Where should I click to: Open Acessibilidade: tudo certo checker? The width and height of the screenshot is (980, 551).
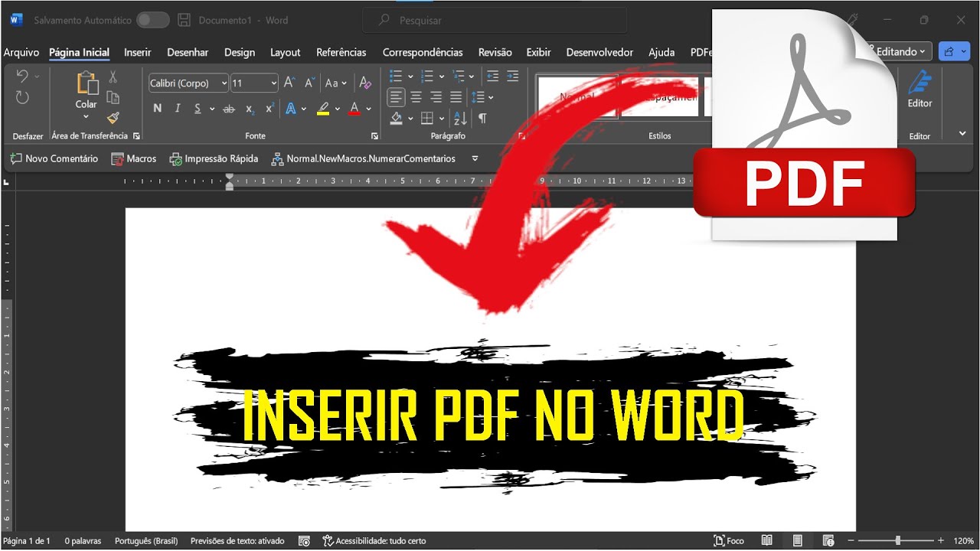coord(374,540)
